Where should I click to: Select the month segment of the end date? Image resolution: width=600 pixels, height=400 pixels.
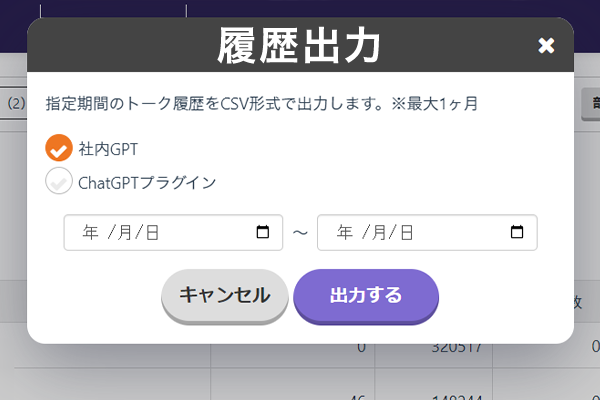(x=379, y=233)
